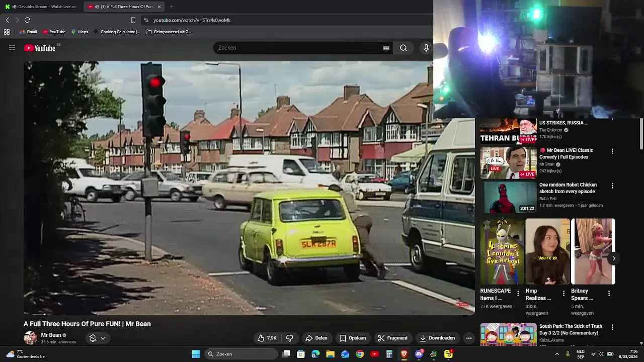
Task: Open the YouTube hamburger guide menu
Action: point(12,48)
